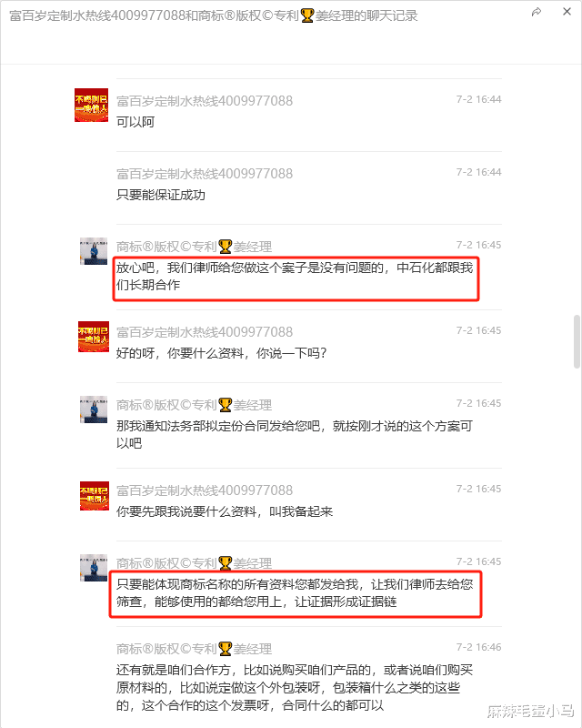Select message '你要先跟我说要什么资料'
Image resolution: width=582 pixels, height=728 pixels.
click(x=225, y=511)
